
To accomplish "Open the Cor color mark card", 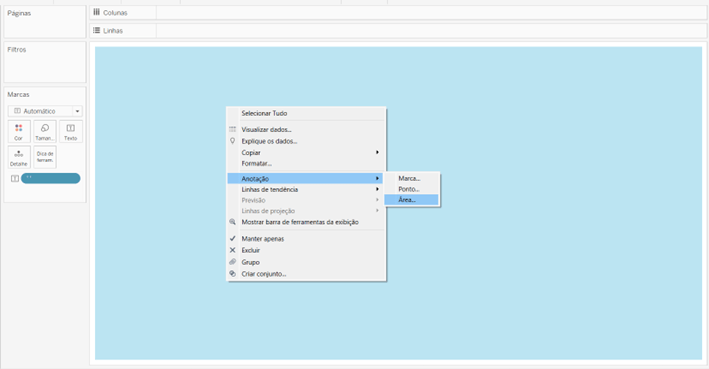I will [19, 132].
